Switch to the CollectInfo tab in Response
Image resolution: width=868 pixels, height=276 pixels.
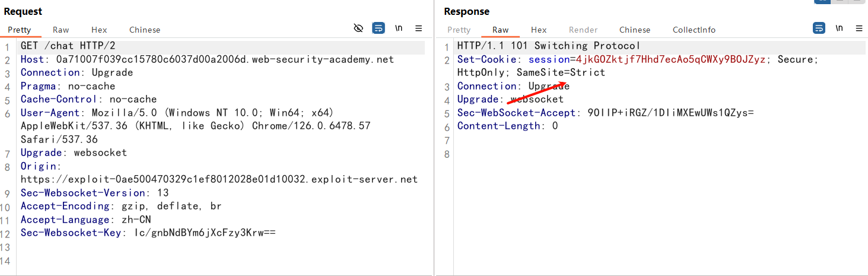point(694,30)
